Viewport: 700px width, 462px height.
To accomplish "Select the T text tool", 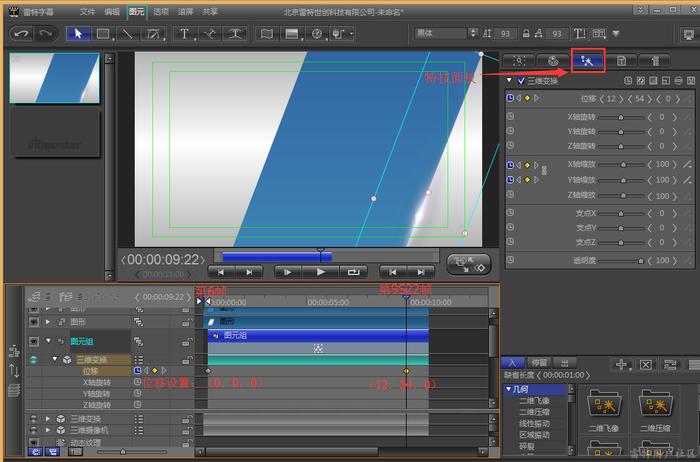I will pyautogui.click(x=184, y=34).
